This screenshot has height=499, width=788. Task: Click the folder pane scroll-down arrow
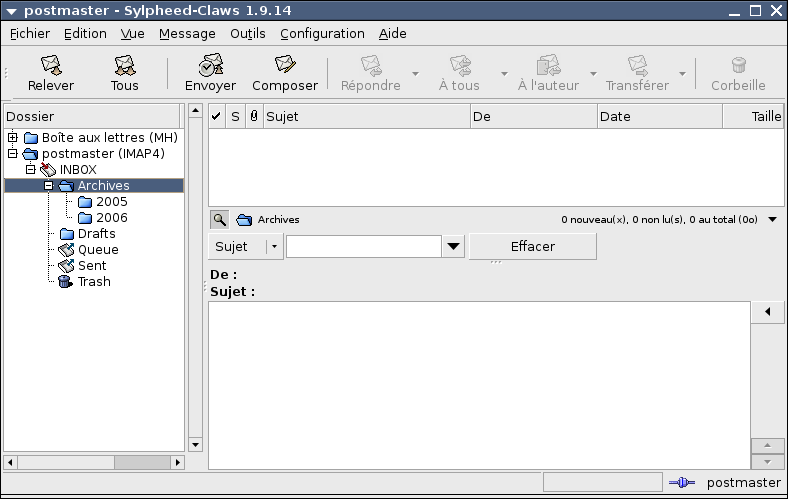tap(195, 445)
